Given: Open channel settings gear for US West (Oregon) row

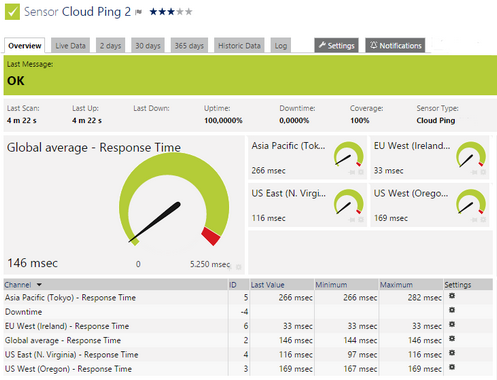Looking at the screenshot, I should [452, 367].
